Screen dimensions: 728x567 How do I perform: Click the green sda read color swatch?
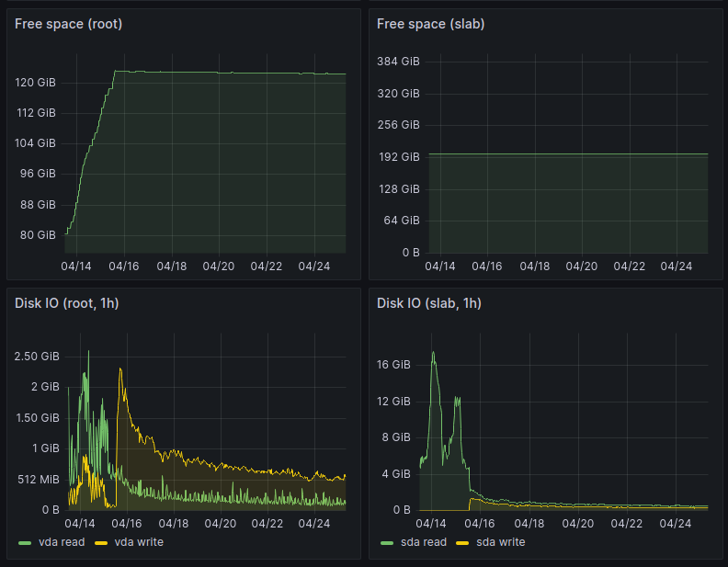pyautogui.click(x=387, y=543)
